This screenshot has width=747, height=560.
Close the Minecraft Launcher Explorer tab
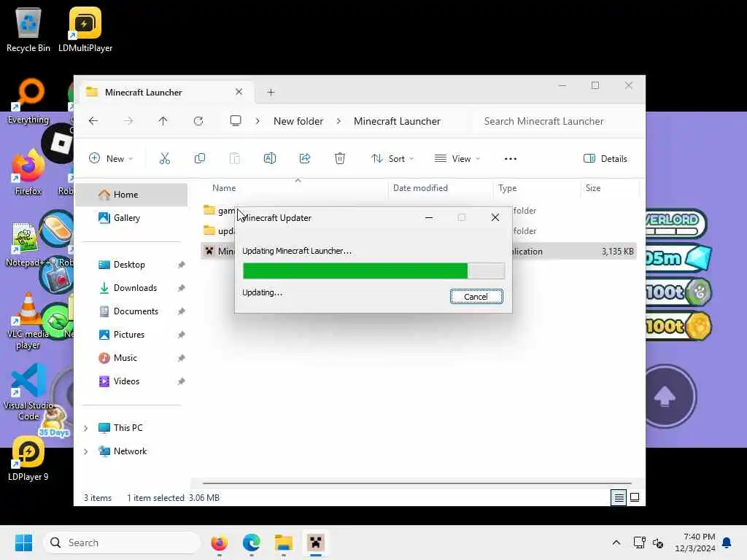[239, 92]
